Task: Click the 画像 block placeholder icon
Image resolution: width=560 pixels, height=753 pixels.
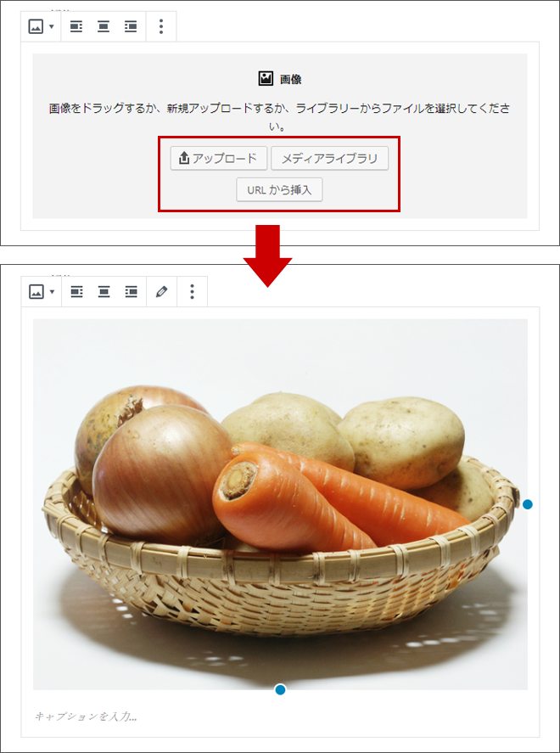Action: click(x=266, y=79)
